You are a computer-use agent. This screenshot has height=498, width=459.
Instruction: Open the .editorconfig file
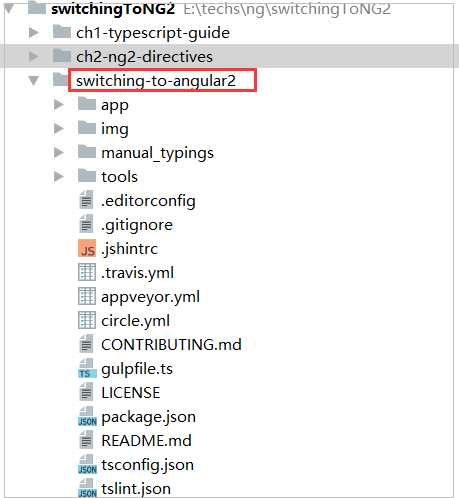coord(148,201)
